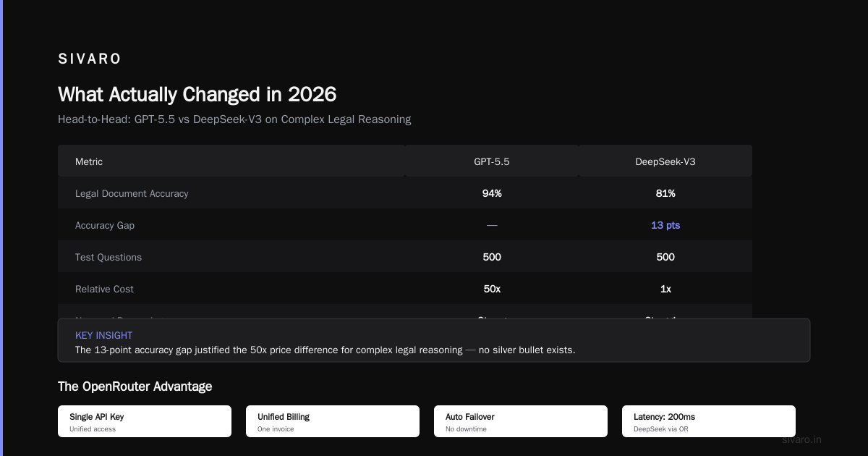This screenshot has height=456, width=868.
Task: Click the DeepSeek-V3 column header
Action: (x=665, y=161)
